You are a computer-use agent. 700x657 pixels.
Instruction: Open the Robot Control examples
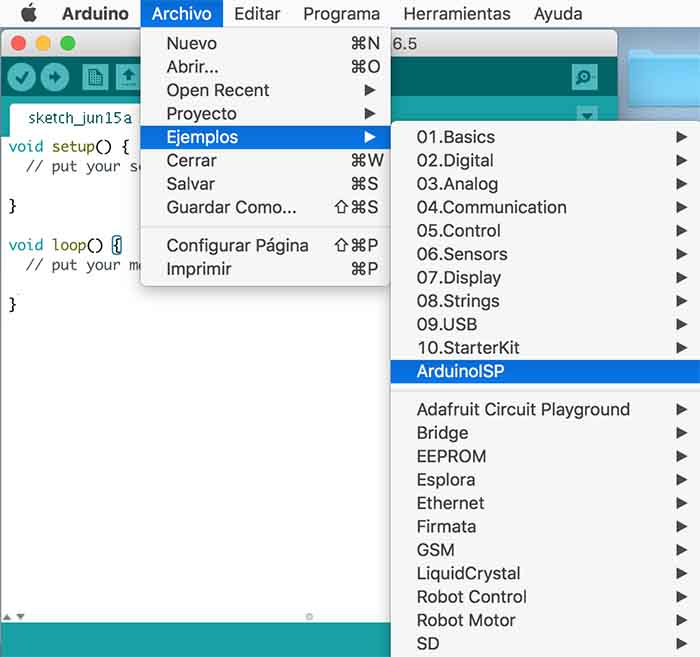click(545, 597)
